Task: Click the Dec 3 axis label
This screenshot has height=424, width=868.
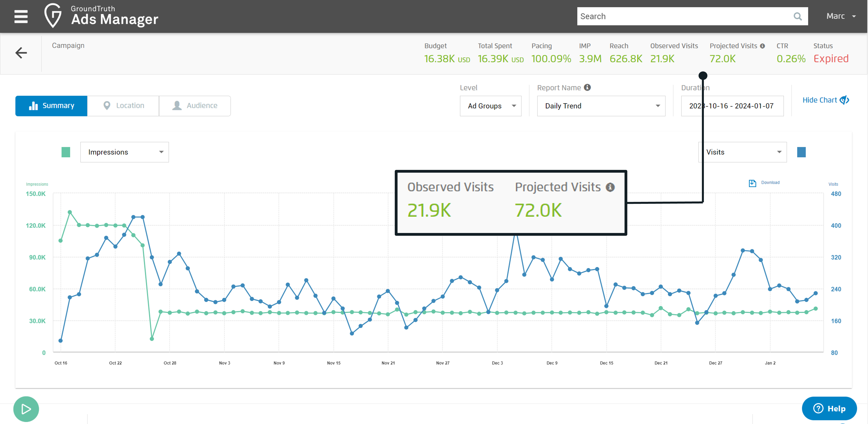Action: coord(497,363)
